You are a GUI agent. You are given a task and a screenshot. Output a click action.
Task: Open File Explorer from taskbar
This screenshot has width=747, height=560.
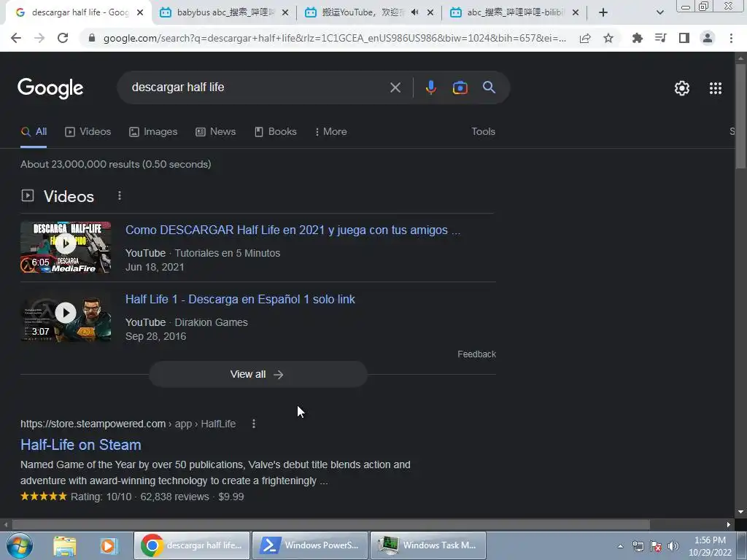[65, 545]
